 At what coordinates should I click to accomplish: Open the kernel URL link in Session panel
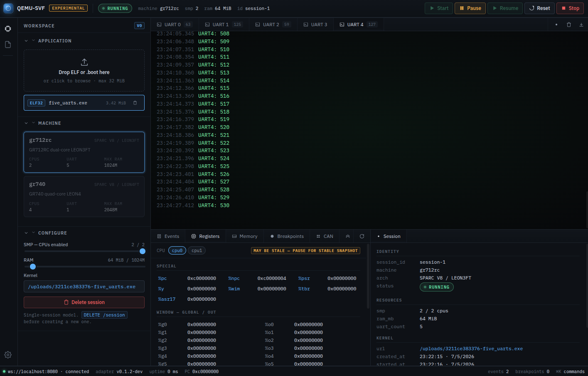[471, 349]
